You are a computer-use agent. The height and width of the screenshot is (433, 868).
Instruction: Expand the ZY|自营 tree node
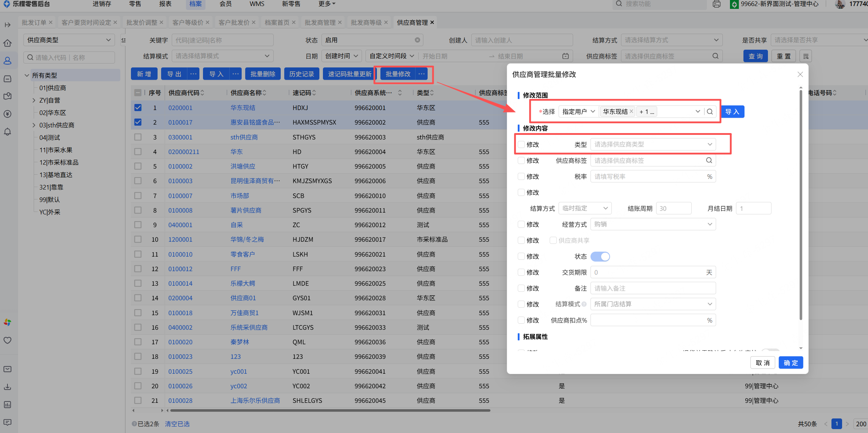[x=34, y=100]
